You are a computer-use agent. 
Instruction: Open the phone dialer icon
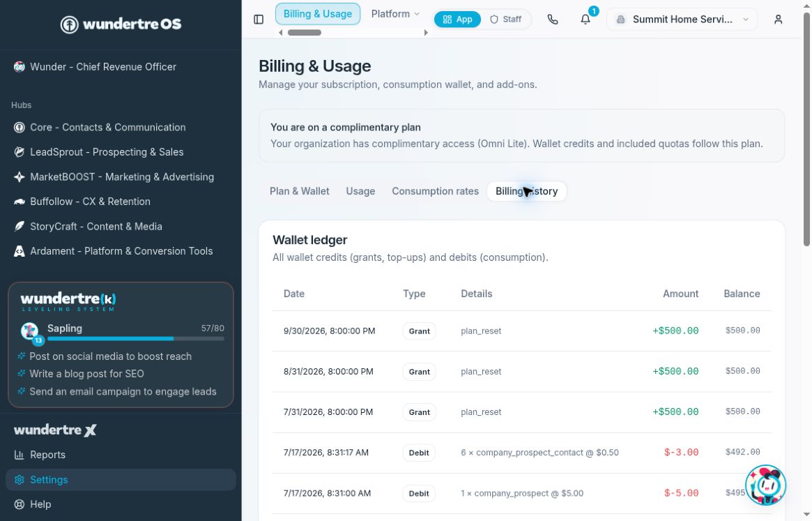pos(553,20)
